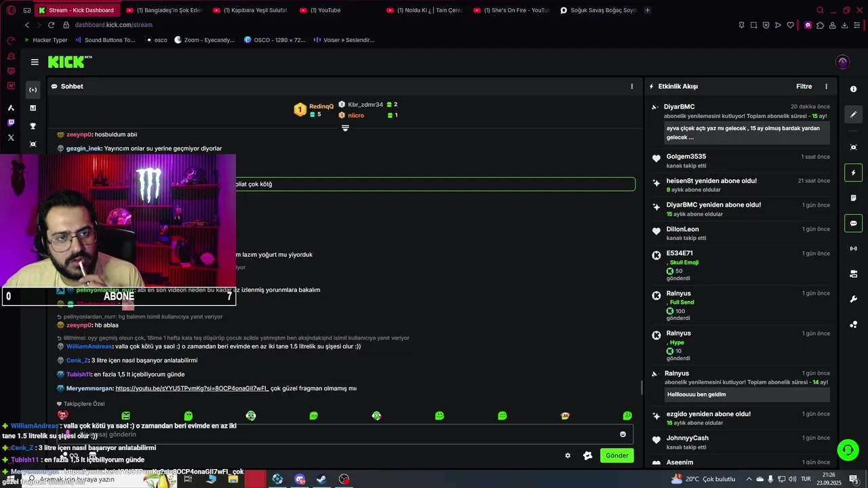Click the wrench tools icon in right sidebar
This screenshot has width=868, height=488.
point(853,300)
